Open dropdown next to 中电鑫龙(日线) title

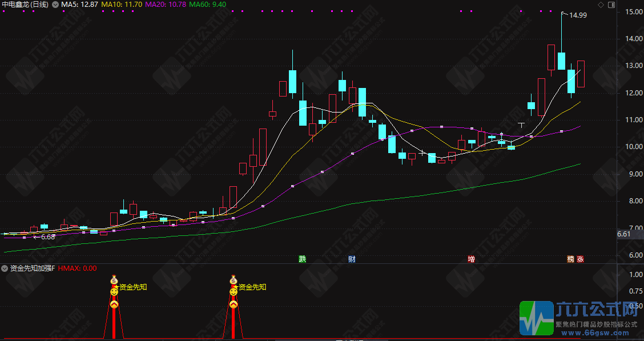point(55,5)
